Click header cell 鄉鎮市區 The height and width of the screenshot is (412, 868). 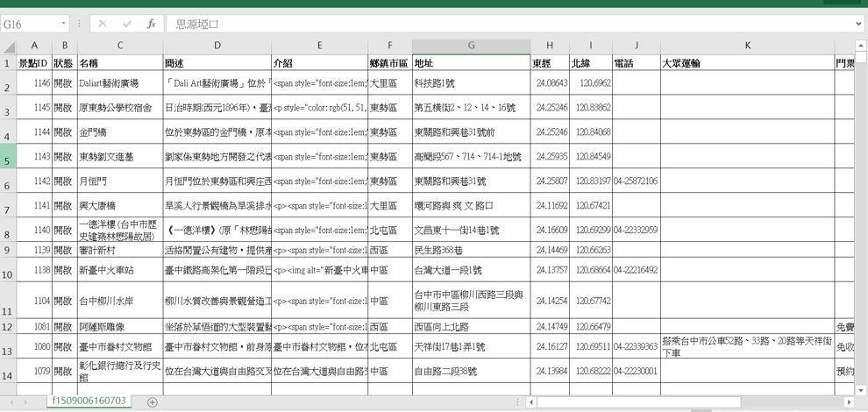[x=389, y=63]
